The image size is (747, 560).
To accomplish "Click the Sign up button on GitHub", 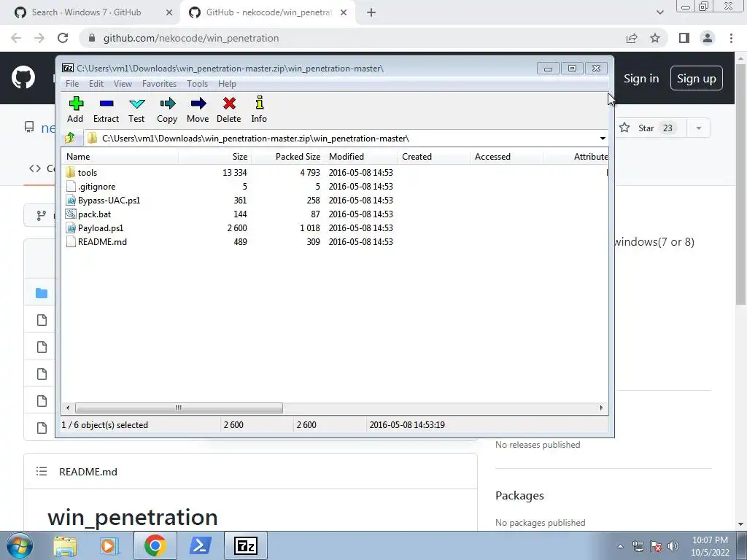I will (x=696, y=79).
